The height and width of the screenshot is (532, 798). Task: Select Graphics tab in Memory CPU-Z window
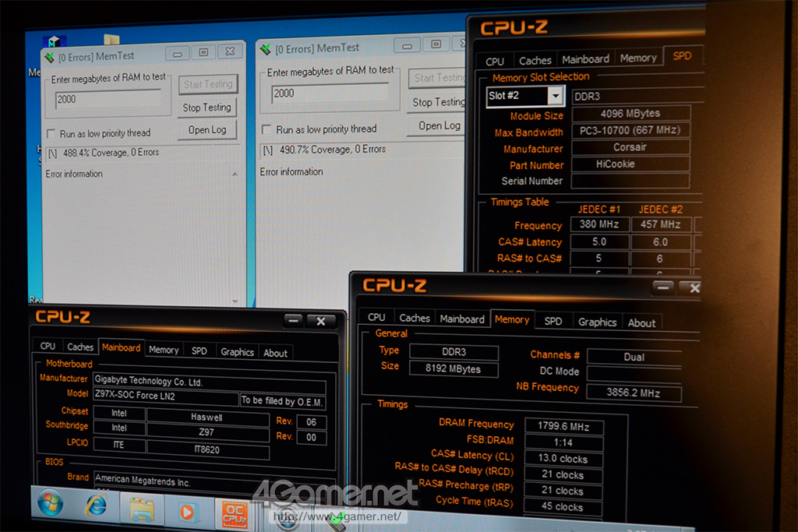point(597,322)
